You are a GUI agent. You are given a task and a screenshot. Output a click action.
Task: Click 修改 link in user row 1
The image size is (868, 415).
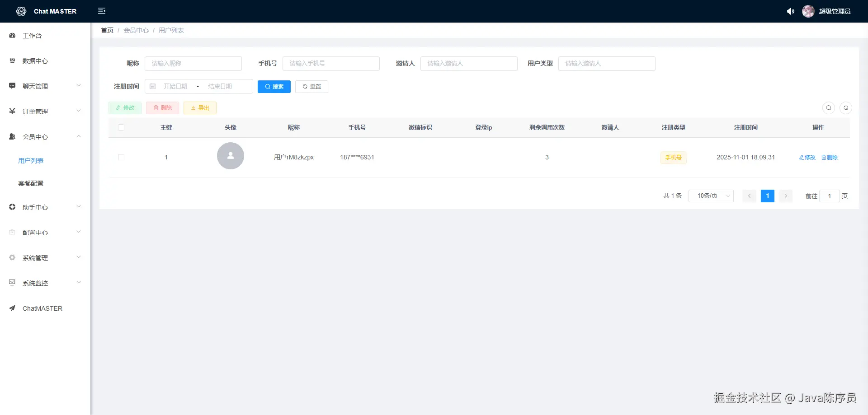click(x=807, y=158)
